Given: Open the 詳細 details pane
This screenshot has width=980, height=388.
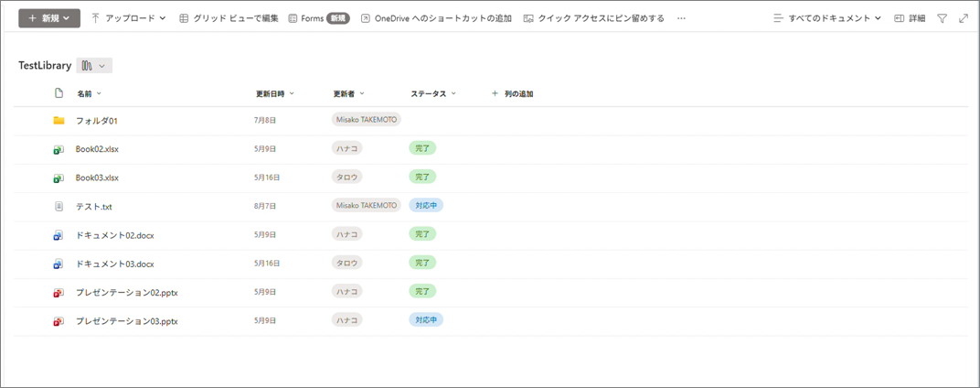Looking at the screenshot, I should point(910,18).
